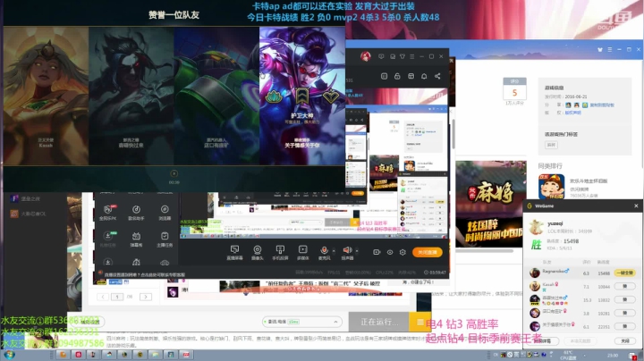Honor the highlighted 护卫大帅 champion card
644x361 pixels.
(x=302, y=96)
